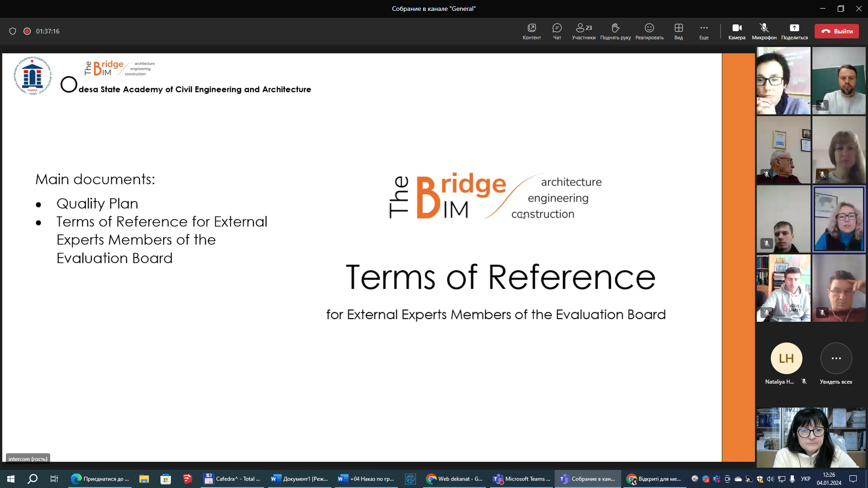The image size is (868, 488).
Task: Open Web dekanat Chrome taskbar window
Action: (x=455, y=479)
